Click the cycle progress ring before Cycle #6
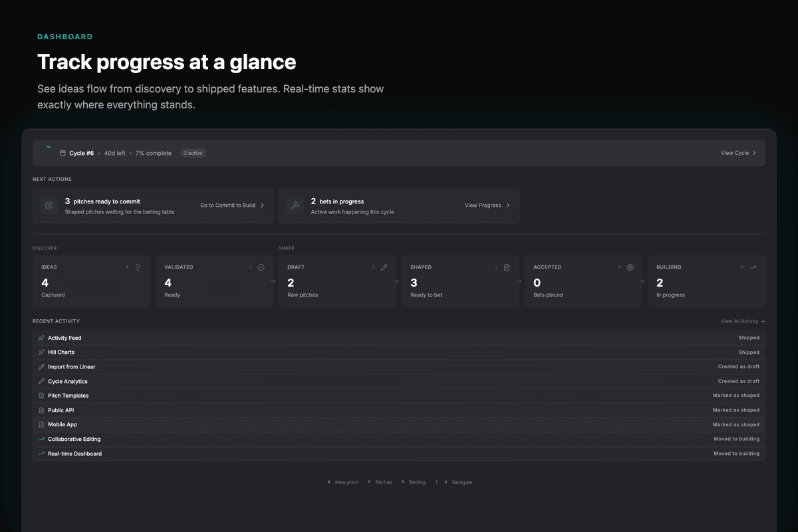Screen dimensions: 798x532 [x=49, y=152]
